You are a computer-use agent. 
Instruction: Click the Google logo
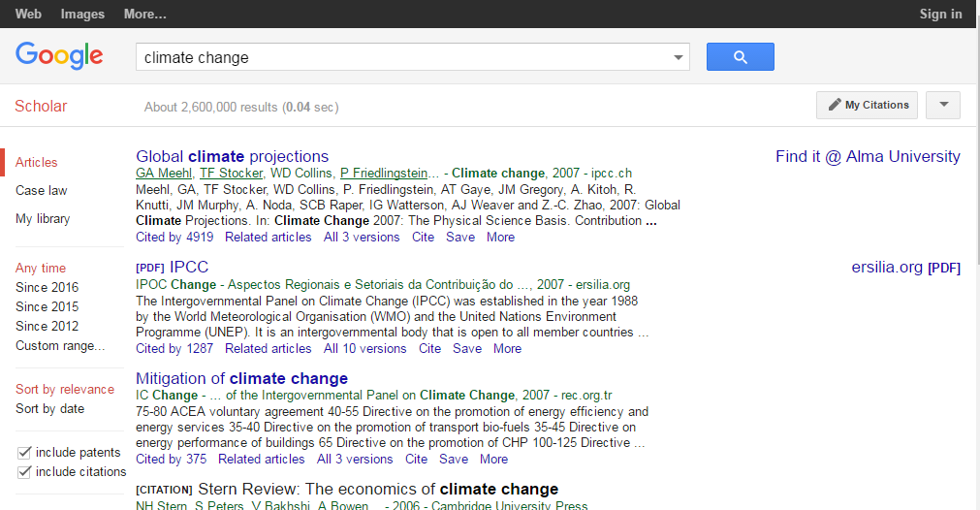point(59,56)
